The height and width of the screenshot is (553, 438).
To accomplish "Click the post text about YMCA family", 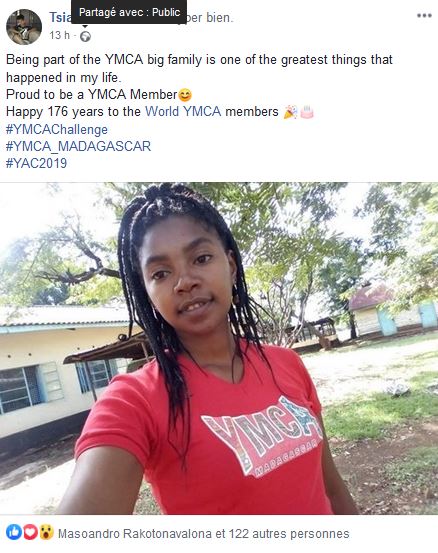I will [x=199, y=68].
